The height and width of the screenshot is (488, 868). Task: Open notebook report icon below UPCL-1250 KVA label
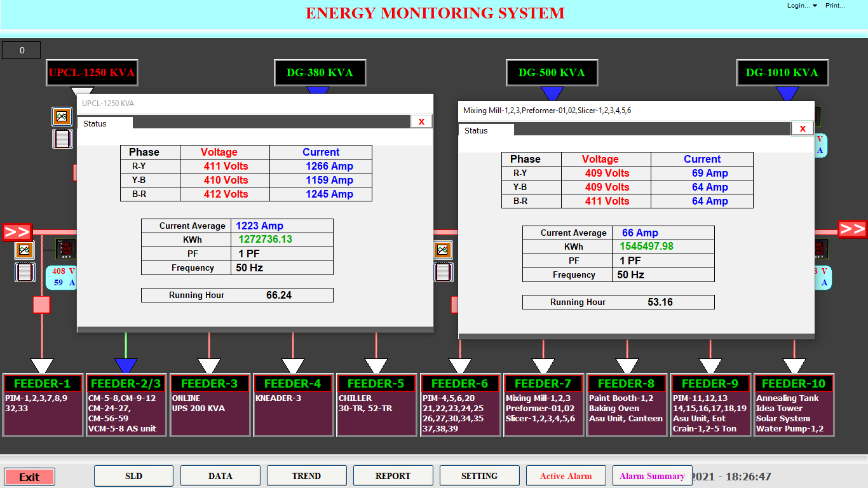click(x=62, y=139)
